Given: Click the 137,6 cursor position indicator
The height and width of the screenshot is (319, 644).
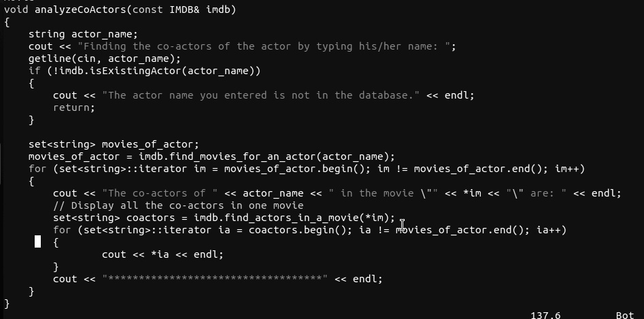Looking at the screenshot, I should click(x=545, y=315).
